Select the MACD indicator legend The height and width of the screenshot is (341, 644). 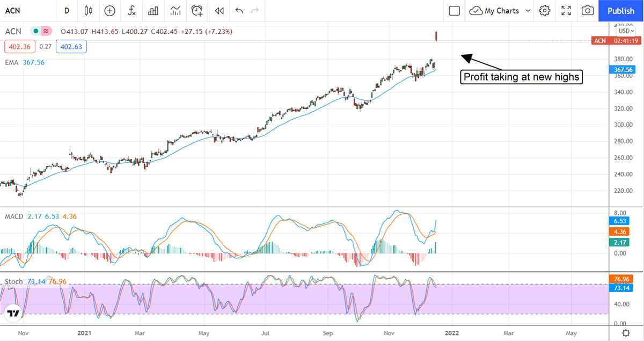coord(14,216)
